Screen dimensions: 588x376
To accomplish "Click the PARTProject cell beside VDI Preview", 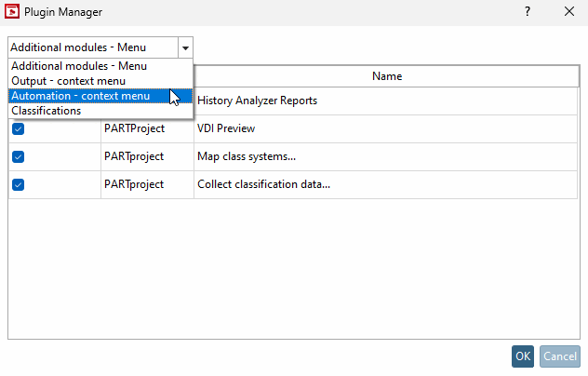I will click(x=134, y=129).
